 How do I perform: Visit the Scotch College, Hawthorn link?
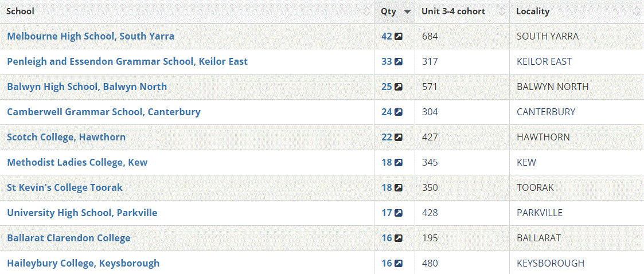click(66, 137)
